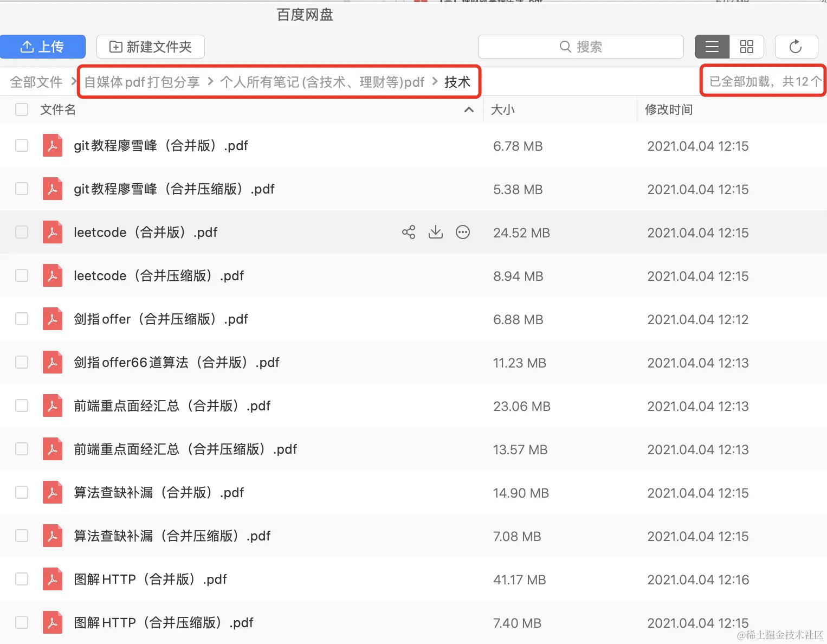The height and width of the screenshot is (644, 827).
Task: Check the box for git教程廖雪峰（合并版）.pdf
Action: click(22, 145)
